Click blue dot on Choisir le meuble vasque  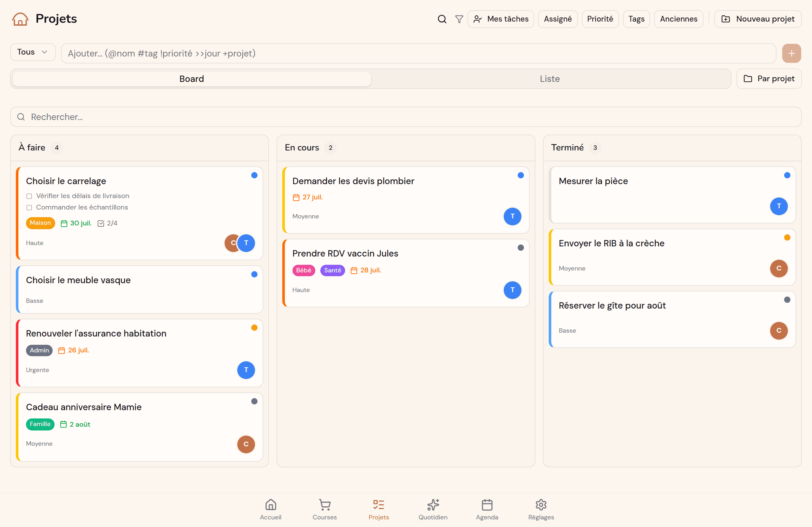point(254,275)
